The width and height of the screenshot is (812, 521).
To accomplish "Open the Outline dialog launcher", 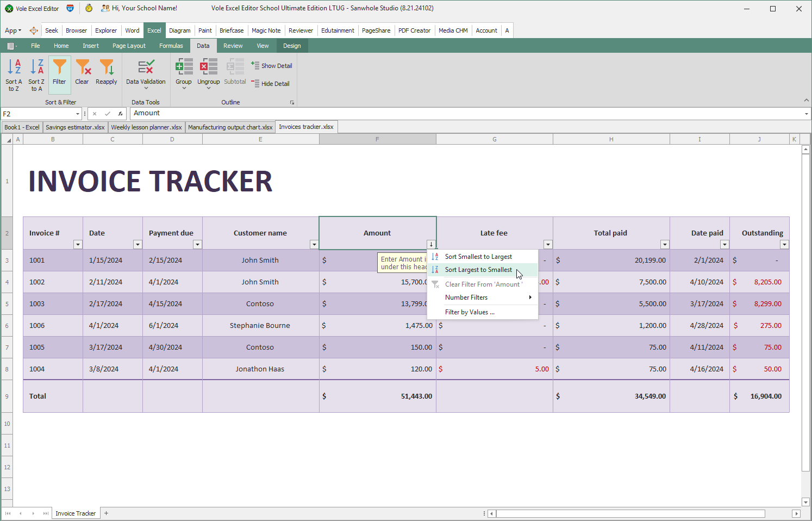I will click(292, 102).
